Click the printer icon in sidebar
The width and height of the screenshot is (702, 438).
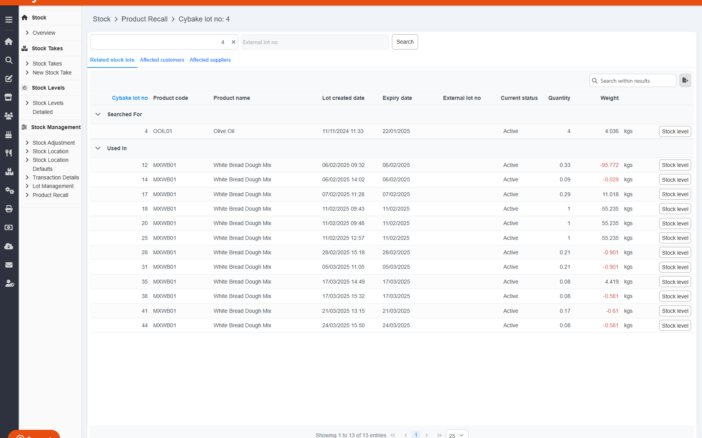pyautogui.click(x=9, y=209)
